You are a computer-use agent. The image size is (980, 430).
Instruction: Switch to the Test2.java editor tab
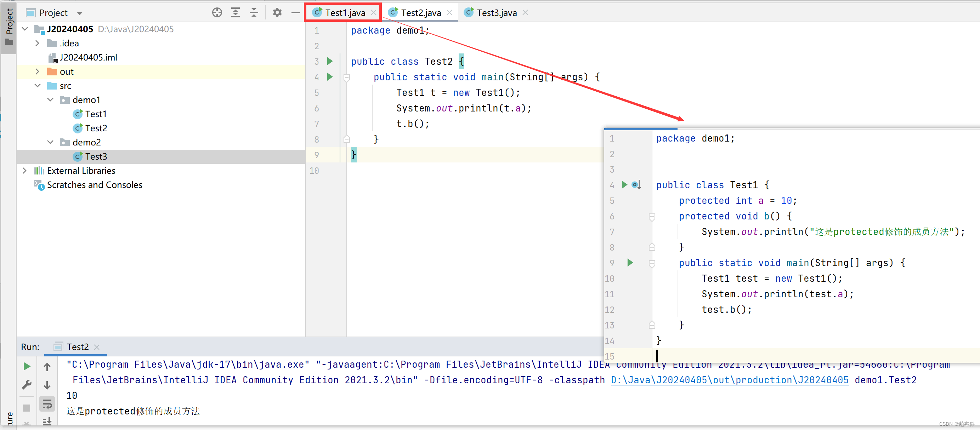(420, 12)
